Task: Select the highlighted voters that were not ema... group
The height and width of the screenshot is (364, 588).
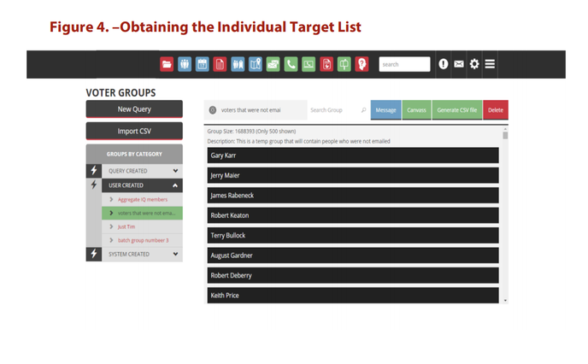Action: click(142, 213)
